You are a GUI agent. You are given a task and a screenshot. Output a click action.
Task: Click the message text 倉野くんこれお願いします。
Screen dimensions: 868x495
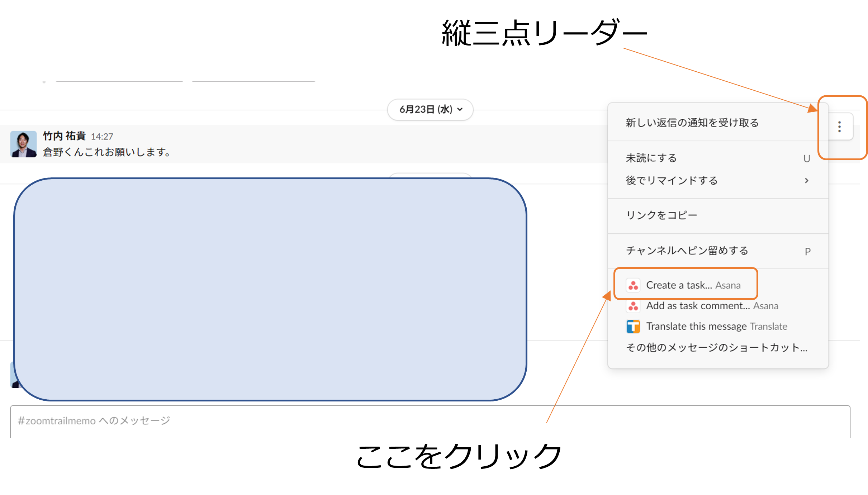click(x=107, y=152)
